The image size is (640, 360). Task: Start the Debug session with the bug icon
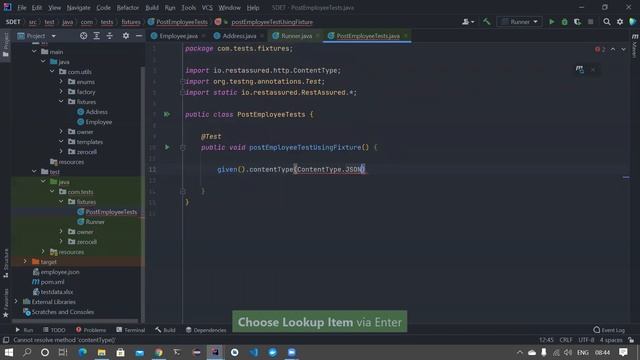[x=564, y=22]
